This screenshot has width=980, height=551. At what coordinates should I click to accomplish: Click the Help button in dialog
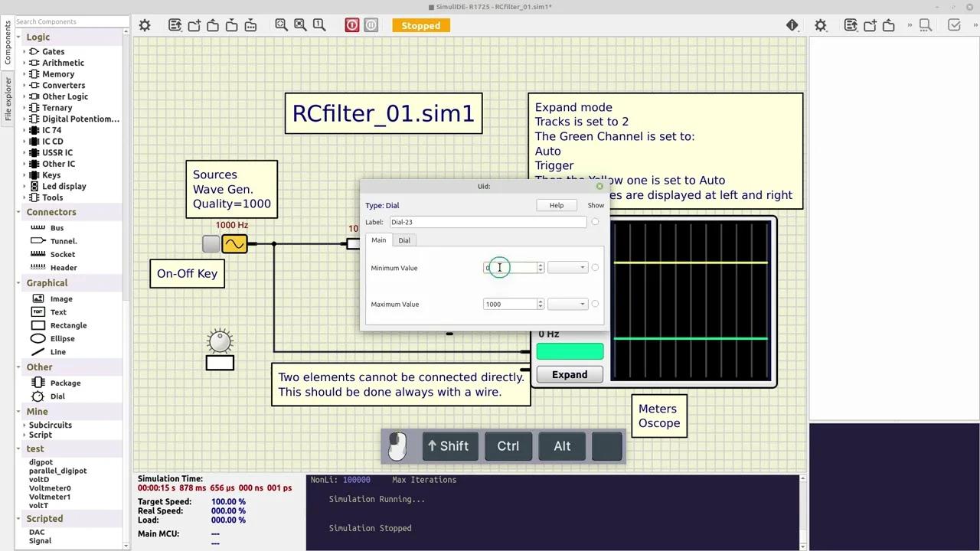tap(557, 205)
